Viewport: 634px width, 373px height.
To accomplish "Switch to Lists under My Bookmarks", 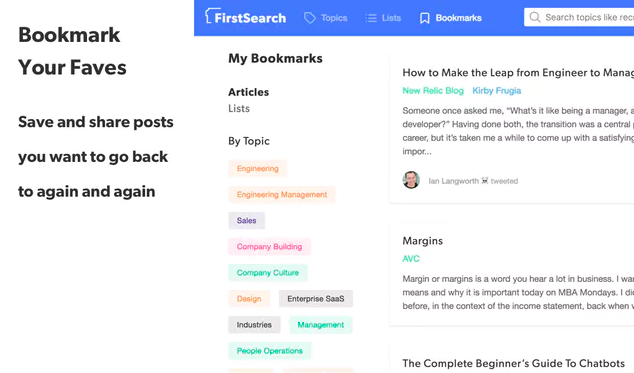I will [x=239, y=108].
